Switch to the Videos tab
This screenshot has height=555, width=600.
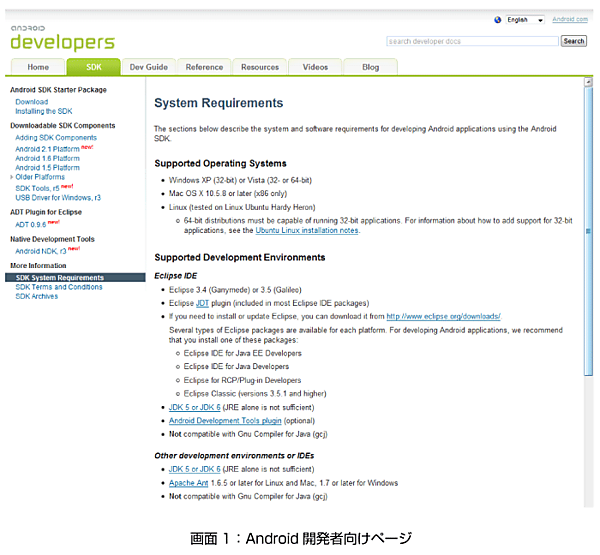pos(315,67)
